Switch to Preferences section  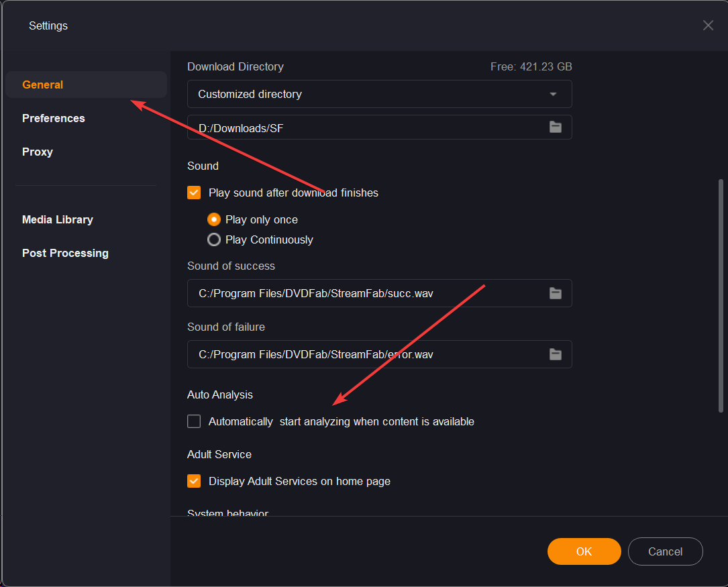(x=54, y=118)
